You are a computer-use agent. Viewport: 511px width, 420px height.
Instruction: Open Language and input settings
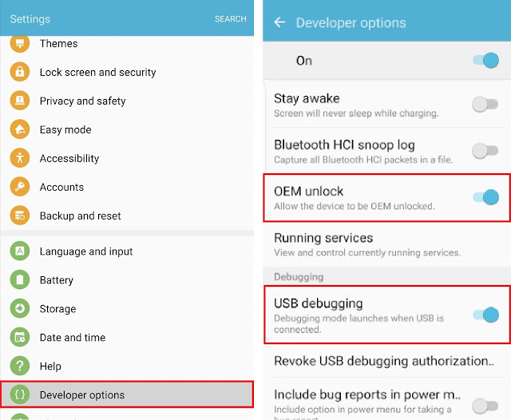pyautogui.click(x=86, y=252)
